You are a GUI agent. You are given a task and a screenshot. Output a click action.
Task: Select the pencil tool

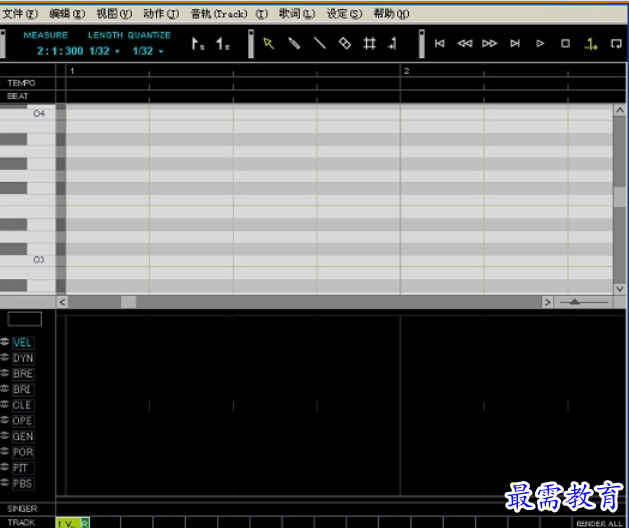[294, 43]
